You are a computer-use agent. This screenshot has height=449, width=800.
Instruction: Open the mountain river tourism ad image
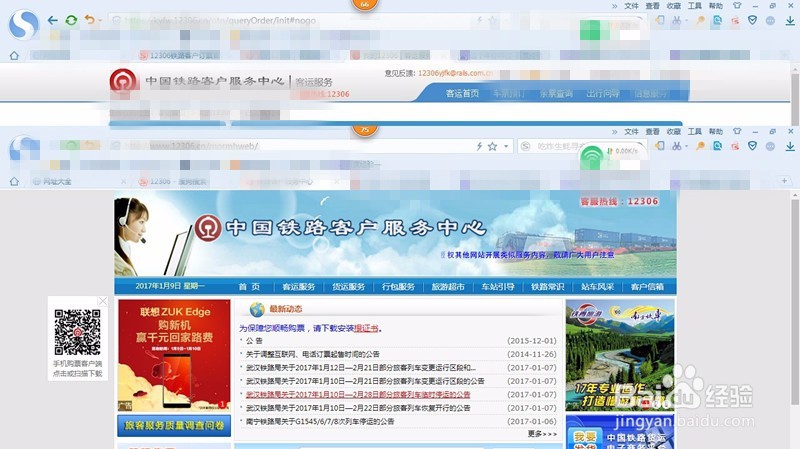pyautogui.click(x=620, y=355)
